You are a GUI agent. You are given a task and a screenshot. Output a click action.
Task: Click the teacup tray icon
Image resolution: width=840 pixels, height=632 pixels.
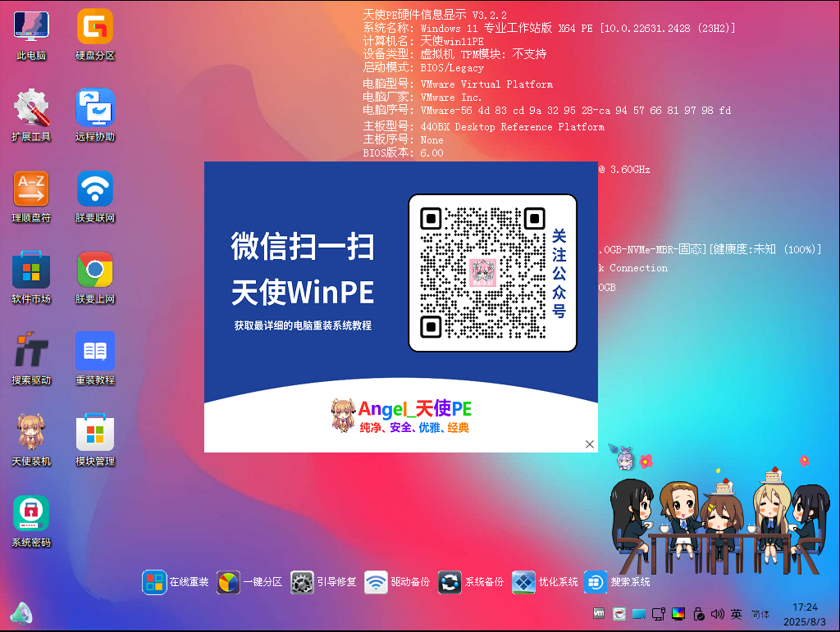[x=619, y=614]
